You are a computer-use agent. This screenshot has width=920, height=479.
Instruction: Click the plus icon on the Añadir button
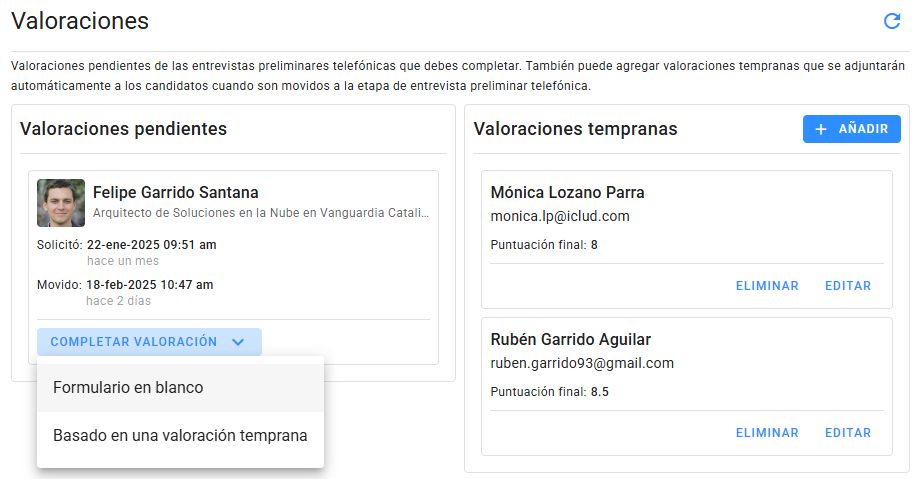tap(821, 129)
